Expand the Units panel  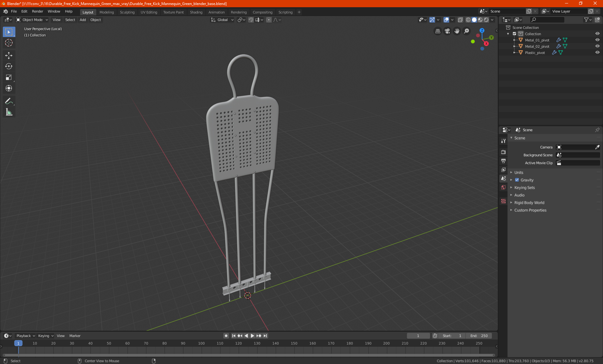(519, 173)
